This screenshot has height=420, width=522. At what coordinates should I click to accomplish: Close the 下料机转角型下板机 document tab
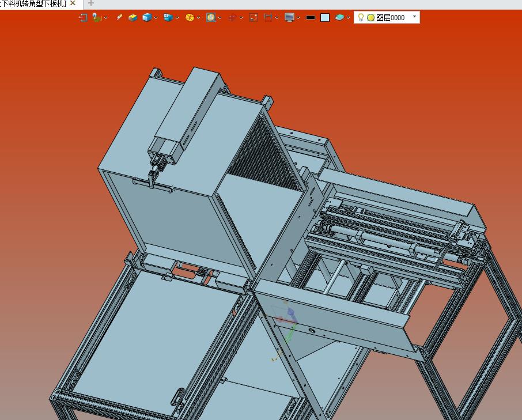[73, 3]
